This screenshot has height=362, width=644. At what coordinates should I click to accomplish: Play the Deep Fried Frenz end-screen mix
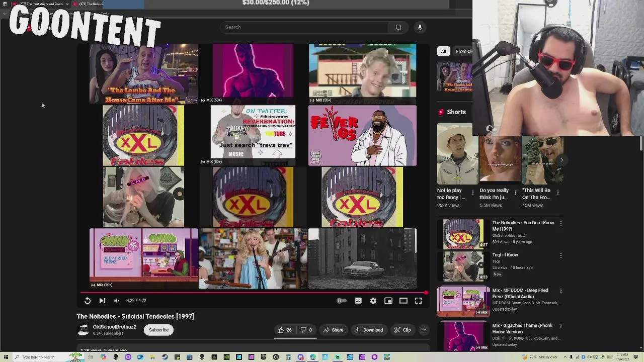143,258
